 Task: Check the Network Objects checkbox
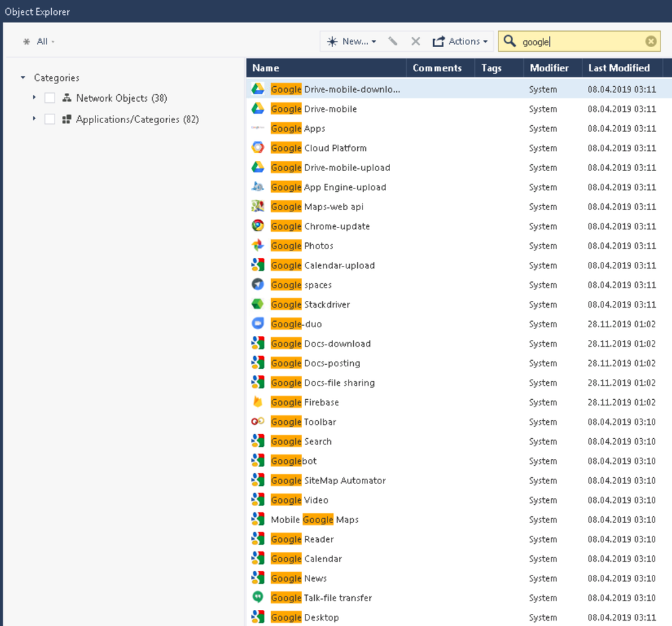coord(50,98)
